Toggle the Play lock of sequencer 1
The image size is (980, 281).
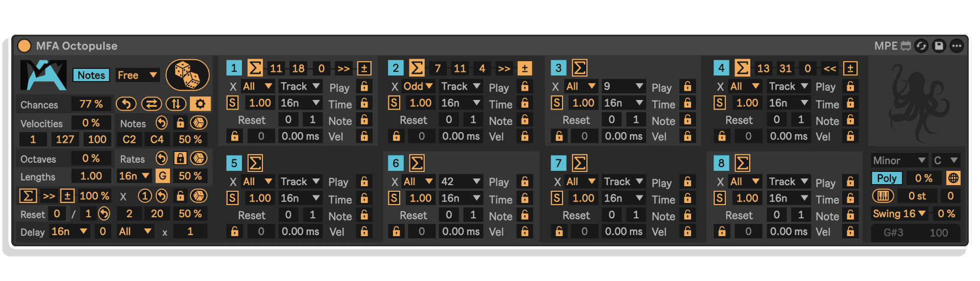click(364, 86)
